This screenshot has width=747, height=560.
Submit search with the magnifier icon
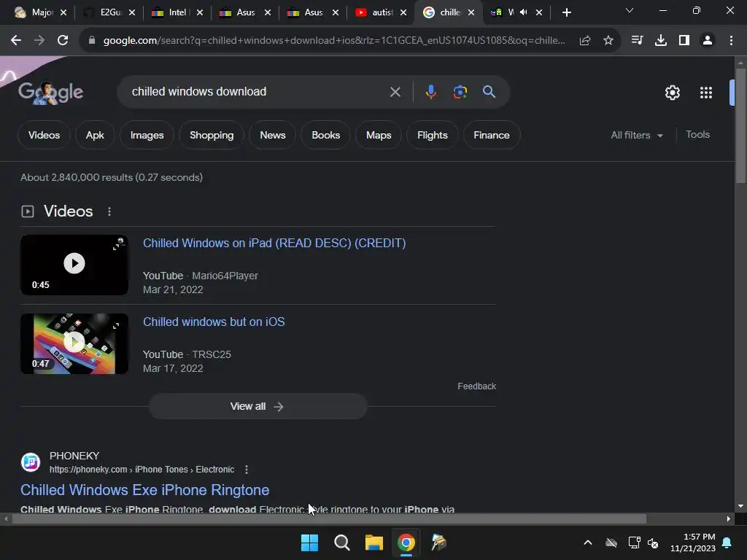(489, 92)
